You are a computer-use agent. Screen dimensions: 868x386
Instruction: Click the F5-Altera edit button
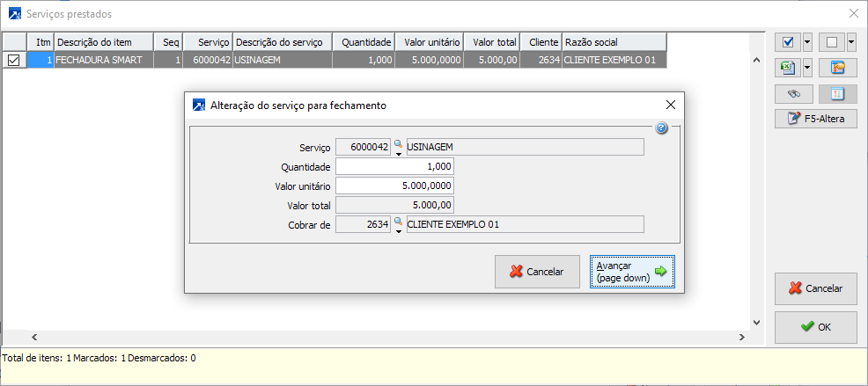[x=816, y=119]
